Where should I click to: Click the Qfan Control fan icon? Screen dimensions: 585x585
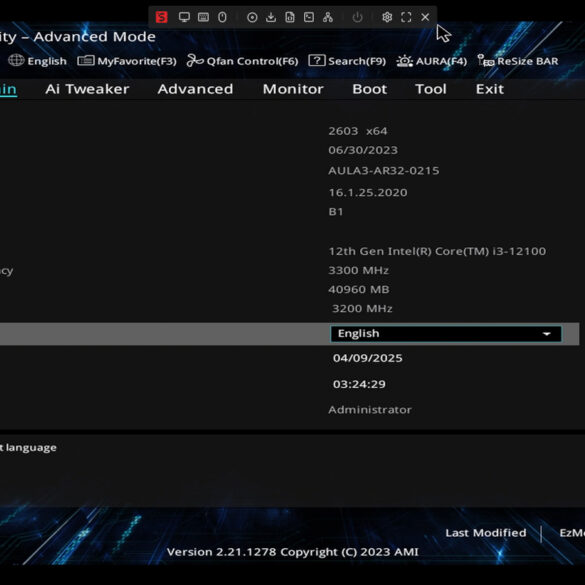tap(195, 60)
